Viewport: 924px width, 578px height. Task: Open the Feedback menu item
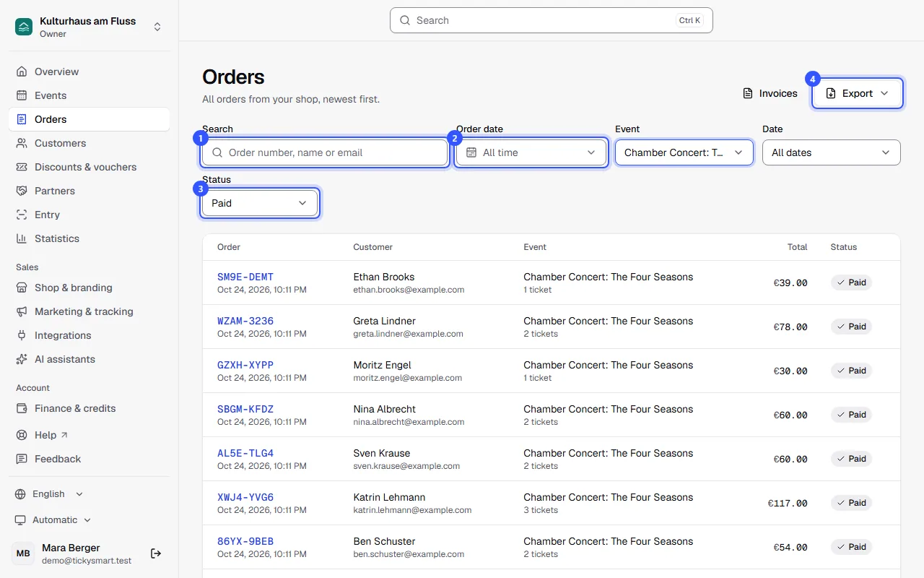(x=90, y=459)
